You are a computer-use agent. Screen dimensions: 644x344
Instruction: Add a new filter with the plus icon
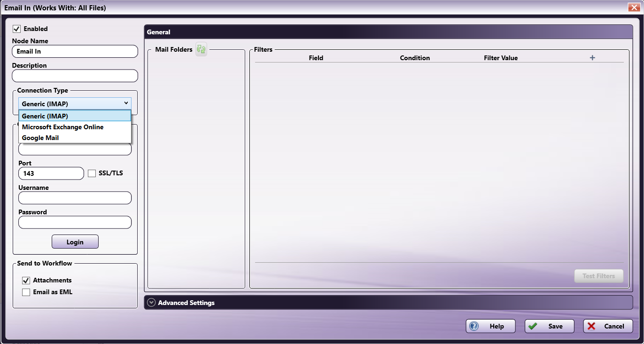(x=592, y=58)
